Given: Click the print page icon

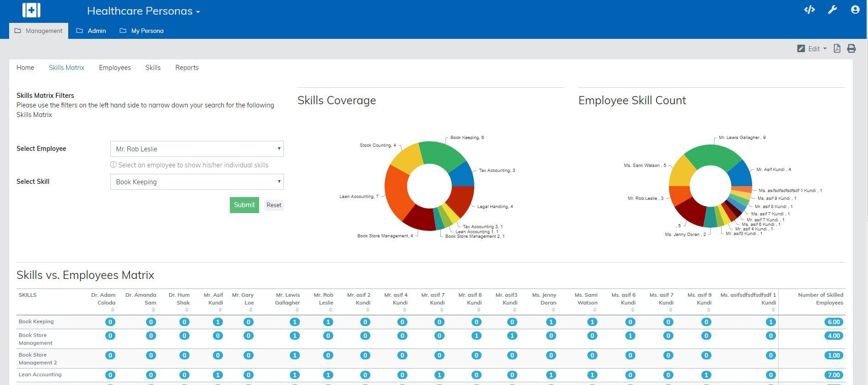Looking at the screenshot, I should point(851,48).
